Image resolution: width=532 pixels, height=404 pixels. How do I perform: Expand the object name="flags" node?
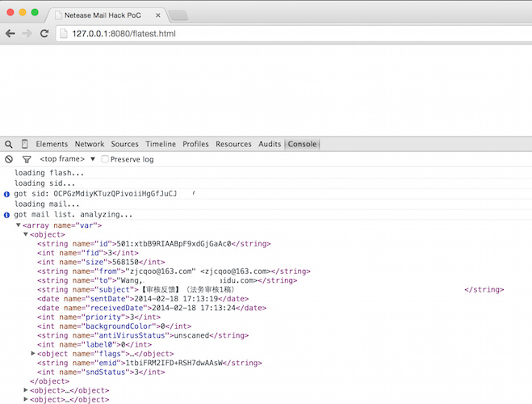click(x=33, y=354)
